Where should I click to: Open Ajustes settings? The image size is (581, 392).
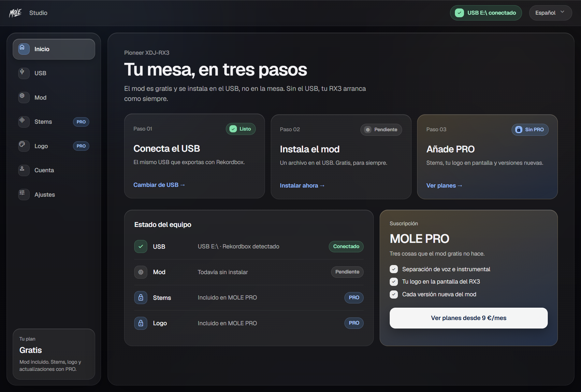[54, 195]
